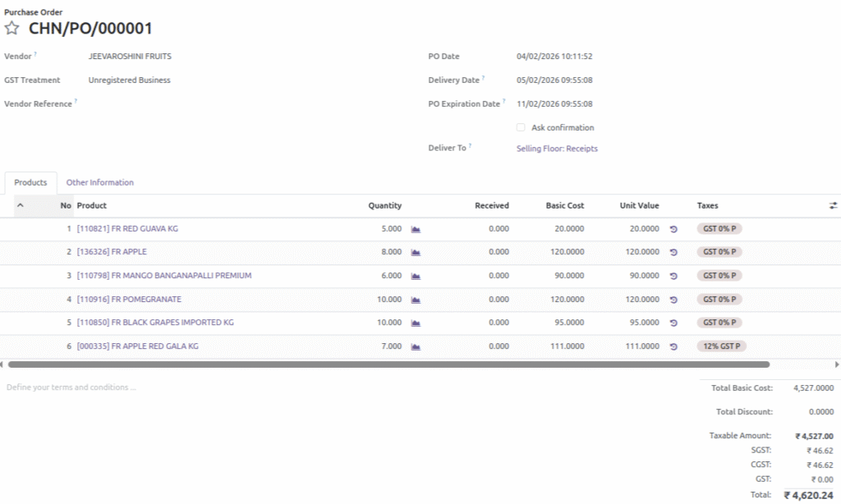This screenshot has width=841, height=504.
Task: Click price history icon for FR MANGO BANGANAPALLI
Action: point(673,277)
